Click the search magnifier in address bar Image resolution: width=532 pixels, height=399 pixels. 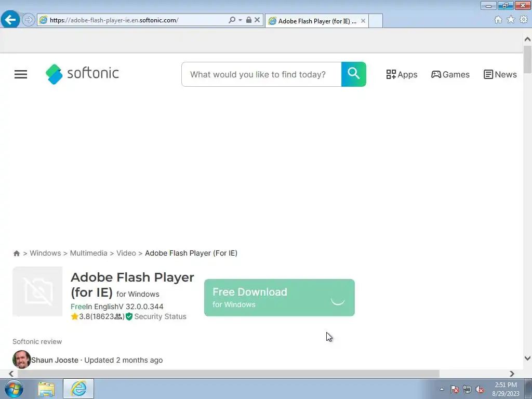click(232, 20)
